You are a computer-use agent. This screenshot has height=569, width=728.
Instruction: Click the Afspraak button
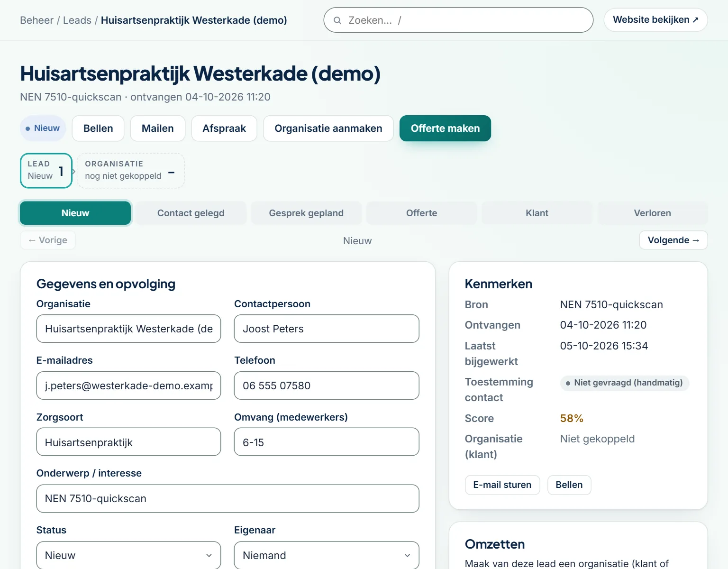pyautogui.click(x=224, y=128)
